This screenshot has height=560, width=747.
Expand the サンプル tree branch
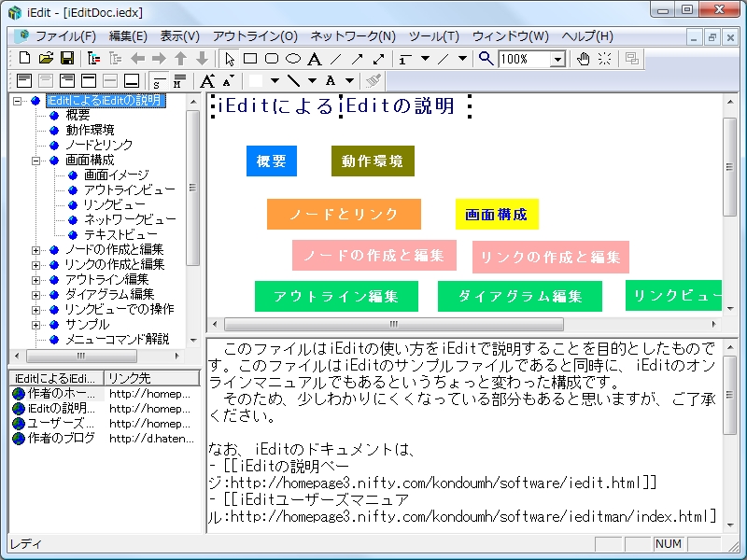tap(34, 323)
